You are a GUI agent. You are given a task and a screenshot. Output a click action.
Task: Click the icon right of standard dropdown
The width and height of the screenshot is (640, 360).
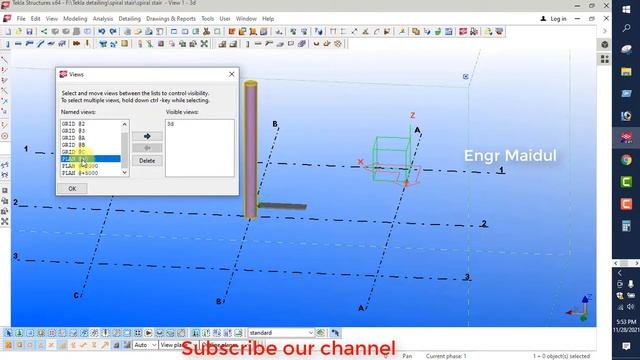pos(321,333)
